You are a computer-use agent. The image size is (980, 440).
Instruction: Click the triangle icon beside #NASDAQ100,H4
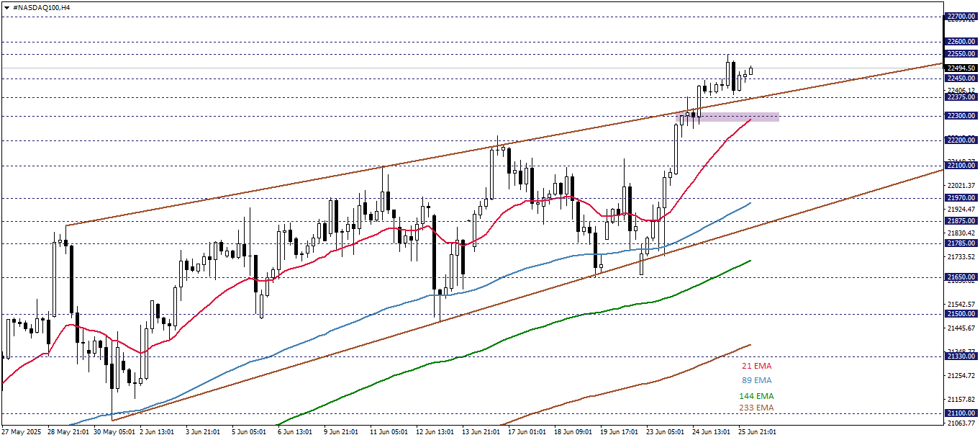click(x=7, y=6)
